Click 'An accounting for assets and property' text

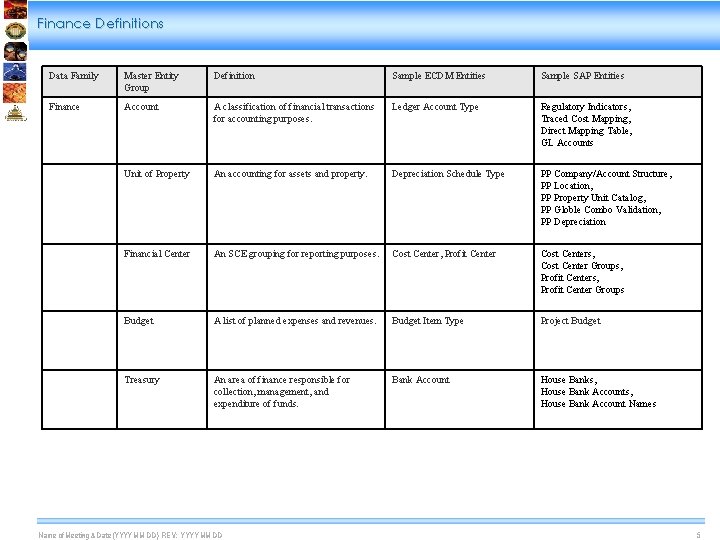pyautogui.click(x=290, y=174)
